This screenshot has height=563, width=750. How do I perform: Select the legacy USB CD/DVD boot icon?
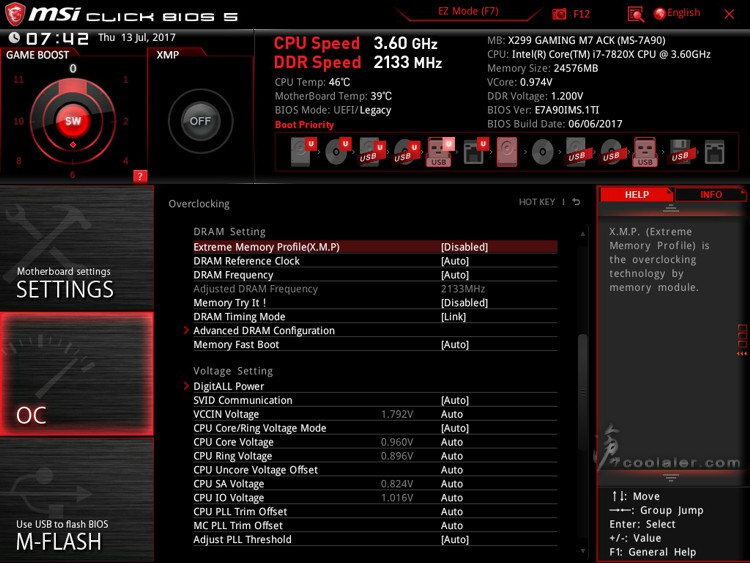pos(611,152)
